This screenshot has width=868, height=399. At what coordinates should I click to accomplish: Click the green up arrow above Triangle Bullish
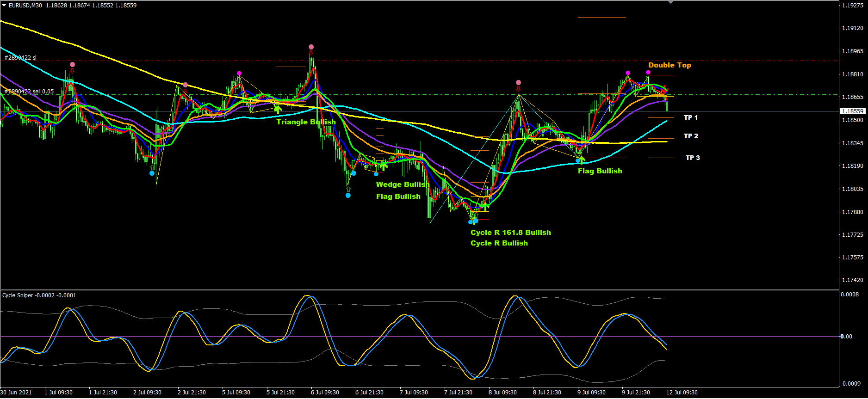(278, 109)
